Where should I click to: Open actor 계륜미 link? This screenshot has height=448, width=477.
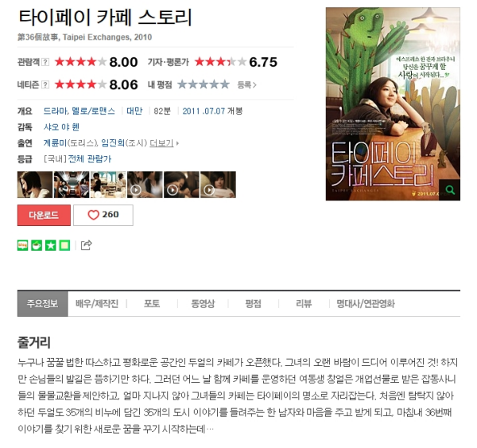(x=55, y=143)
